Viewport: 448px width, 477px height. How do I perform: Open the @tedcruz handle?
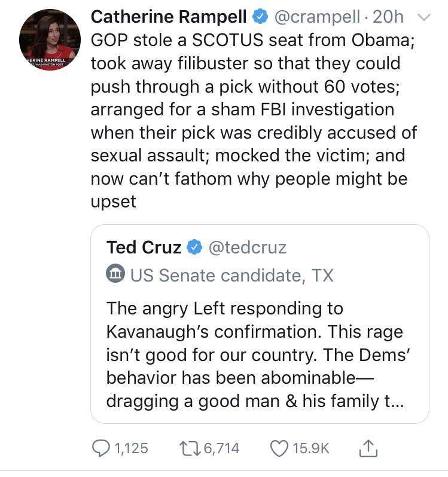point(246,247)
